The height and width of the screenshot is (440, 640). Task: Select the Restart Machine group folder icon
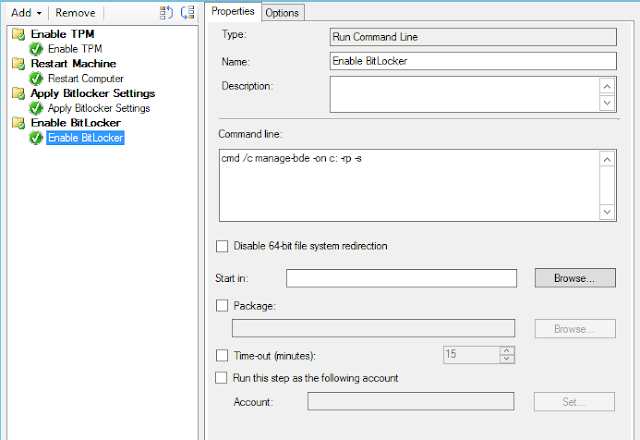[18, 64]
